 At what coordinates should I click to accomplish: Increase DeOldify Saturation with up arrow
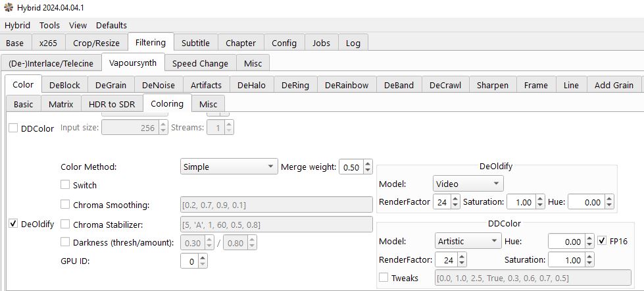click(540, 199)
